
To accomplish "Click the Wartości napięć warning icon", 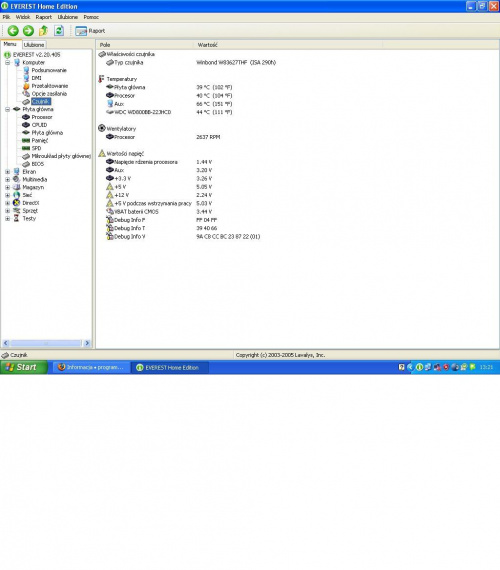I will click(x=102, y=153).
